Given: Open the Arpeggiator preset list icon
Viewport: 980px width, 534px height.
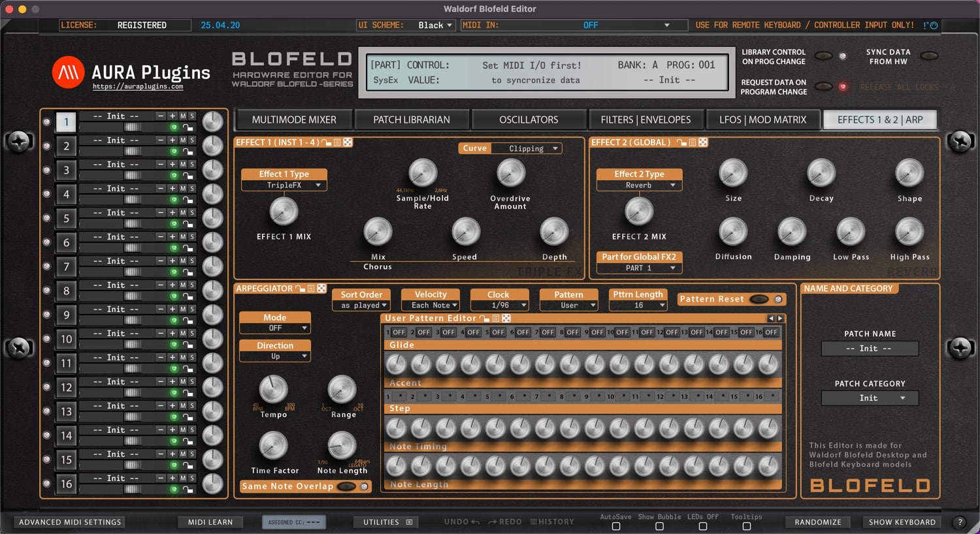Looking at the screenshot, I should tap(311, 289).
